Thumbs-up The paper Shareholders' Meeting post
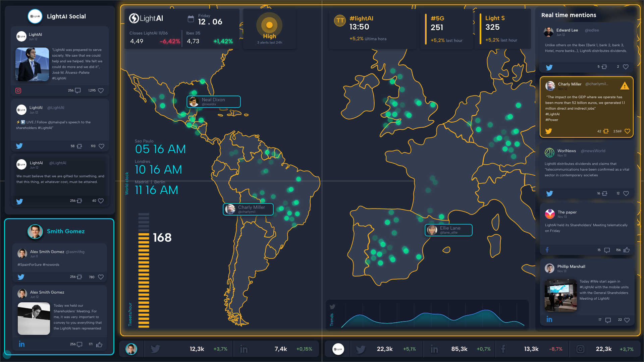This screenshot has width=644, height=362. tap(627, 250)
